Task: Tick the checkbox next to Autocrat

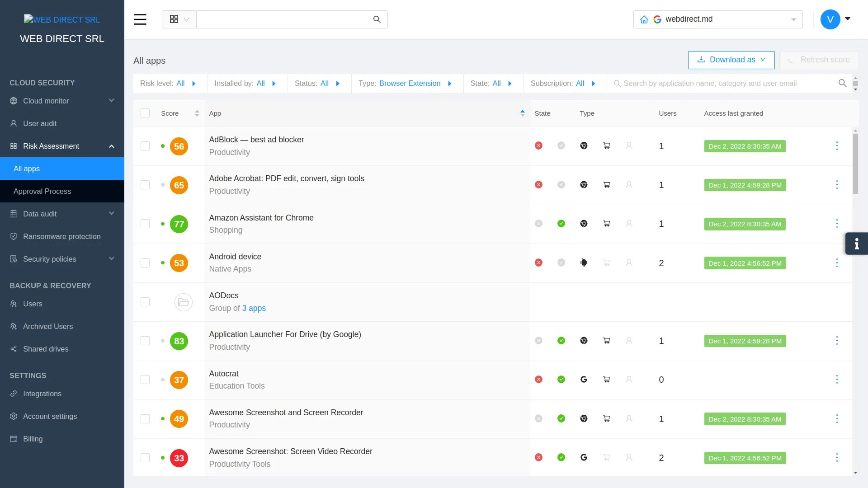Action: click(145, 380)
